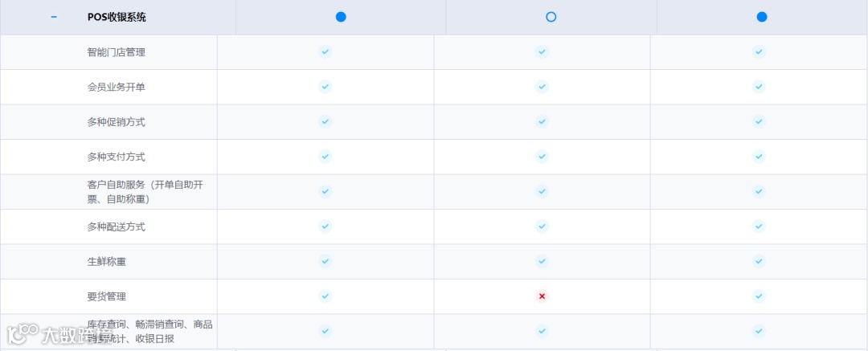Click the 大数跨境 watermark logo
The height and width of the screenshot is (351, 868).
click(x=50, y=333)
